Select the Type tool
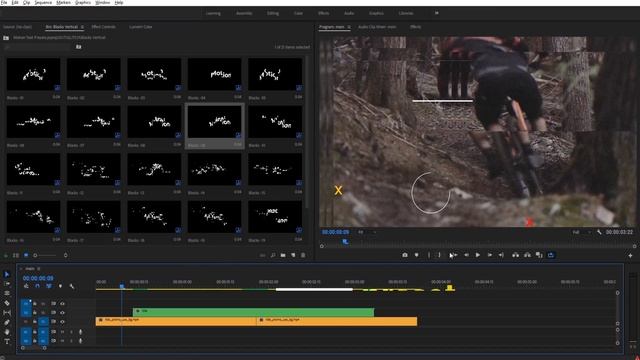 pos(7,342)
